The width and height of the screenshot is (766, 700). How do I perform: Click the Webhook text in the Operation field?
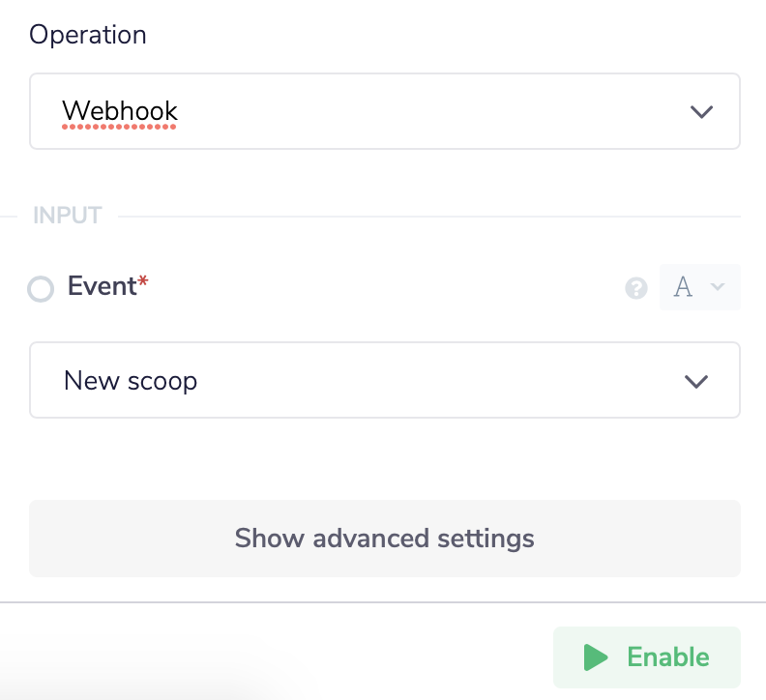tap(120, 111)
